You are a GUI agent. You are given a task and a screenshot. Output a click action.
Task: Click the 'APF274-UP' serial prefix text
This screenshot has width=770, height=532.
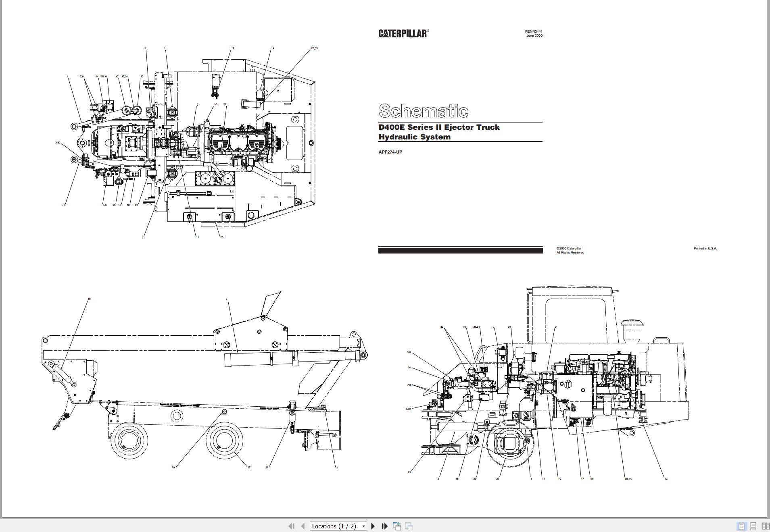tap(390, 152)
